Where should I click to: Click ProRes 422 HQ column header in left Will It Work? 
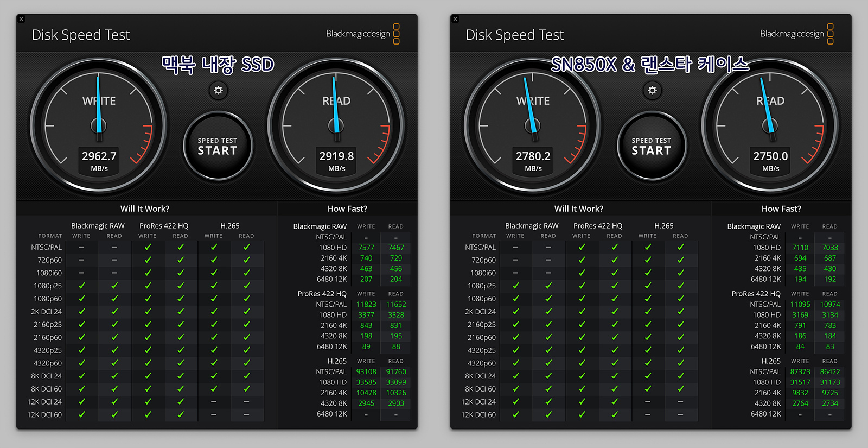click(x=164, y=226)
